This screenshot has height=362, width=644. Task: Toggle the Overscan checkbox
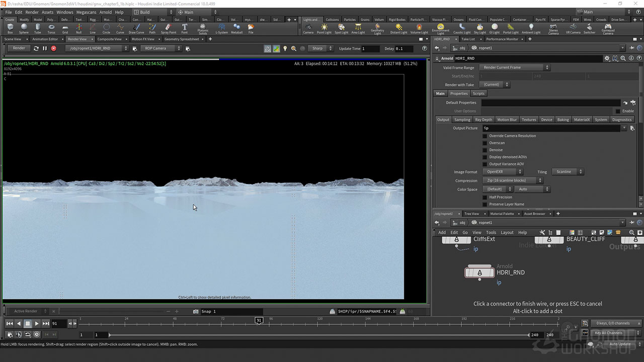click(x=485, y=143)
